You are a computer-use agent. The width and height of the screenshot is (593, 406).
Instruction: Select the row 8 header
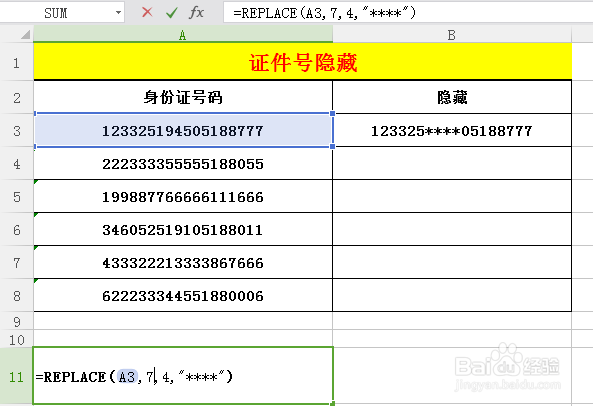[x=17, y=295]
